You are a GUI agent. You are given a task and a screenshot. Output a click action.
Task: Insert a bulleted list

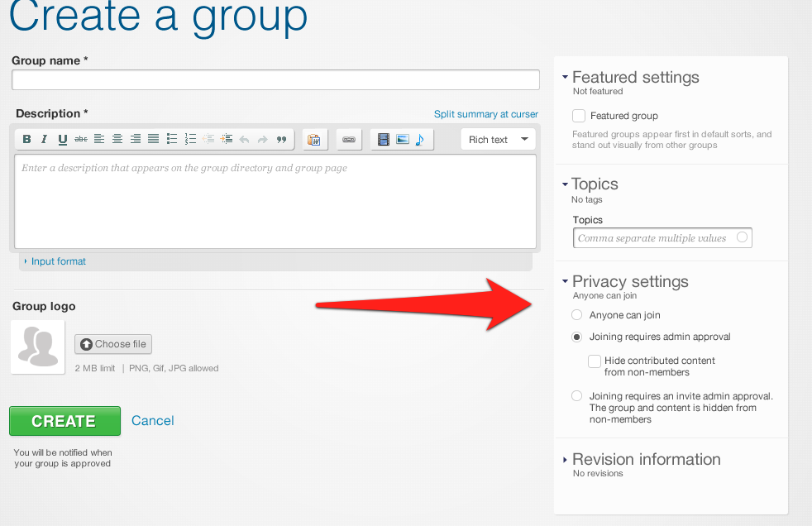[172, 139]
